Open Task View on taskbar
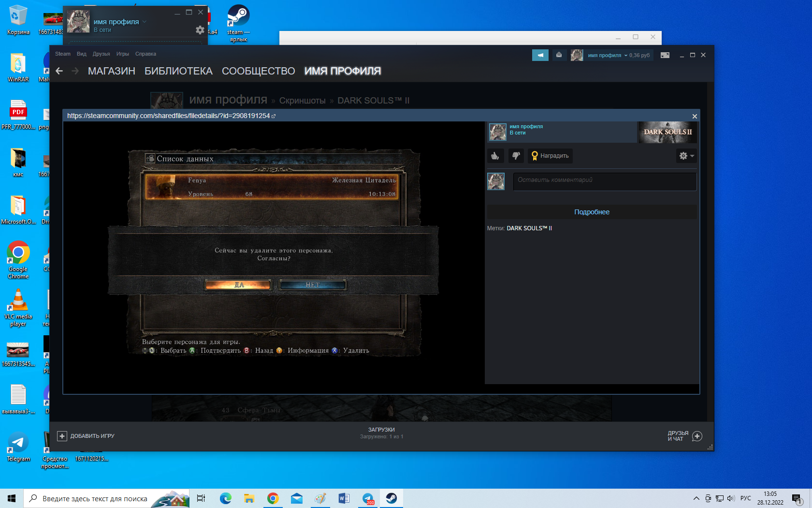The width and height of the screenshot is (812, 508). [x=201, y=498]
